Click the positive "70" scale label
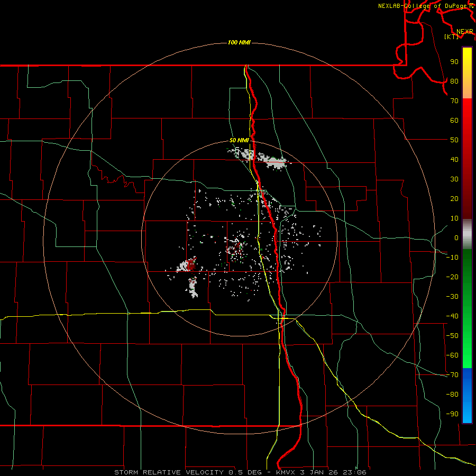This screenshot has width=476, height=476. pyautogui.click(x=454, y=101)
